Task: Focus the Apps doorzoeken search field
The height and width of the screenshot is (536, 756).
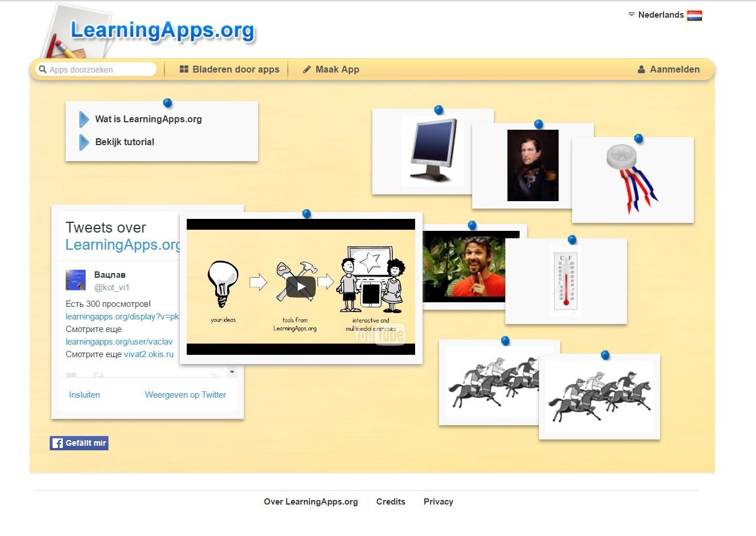Action: click(96, 70)
